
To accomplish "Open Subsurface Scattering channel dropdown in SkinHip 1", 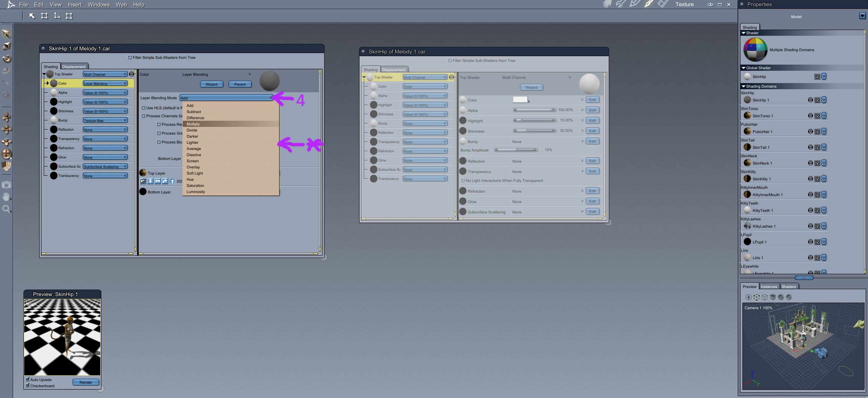I will coord(105,167).
